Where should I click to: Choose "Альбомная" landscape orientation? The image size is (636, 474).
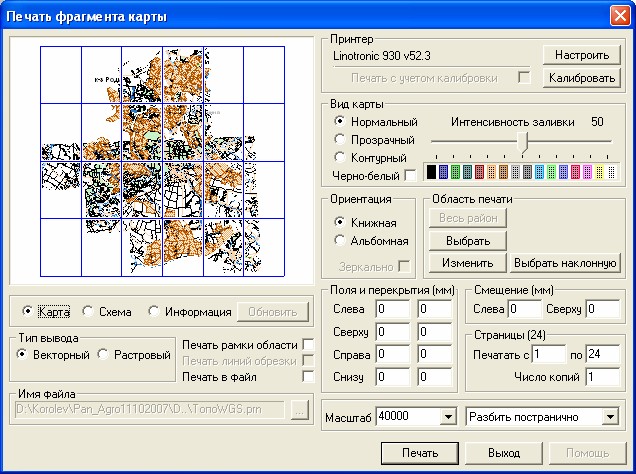click(340, 240)
